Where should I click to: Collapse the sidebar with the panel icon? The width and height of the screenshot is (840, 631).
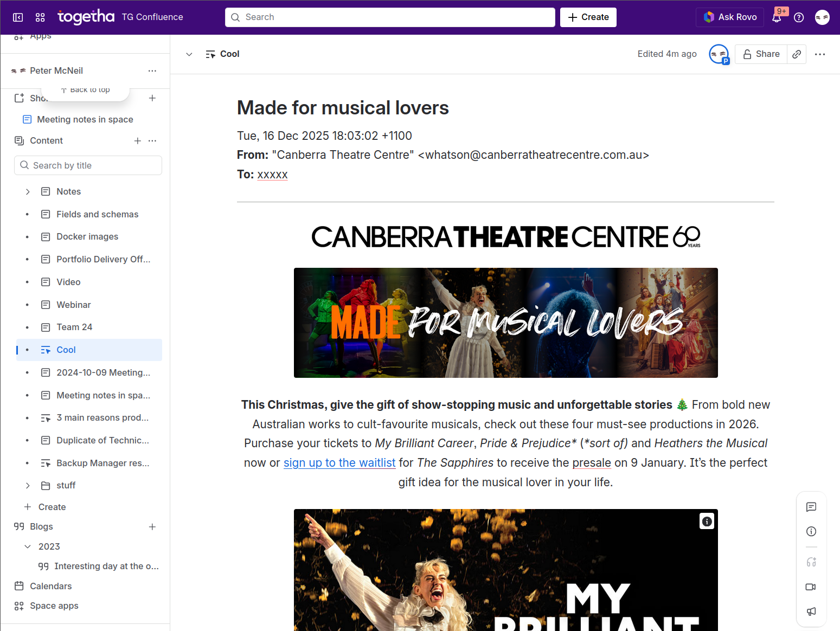pyautogui.click(x=18, y=17)
